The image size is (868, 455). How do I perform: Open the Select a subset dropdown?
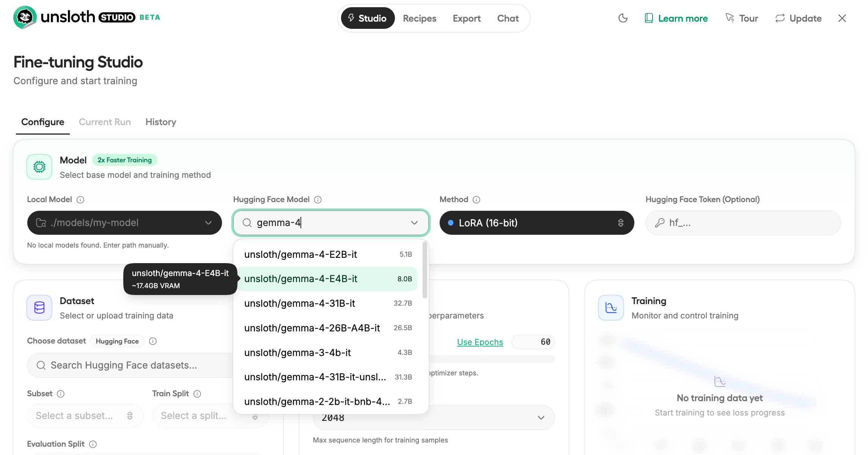[x=85, y=416]
